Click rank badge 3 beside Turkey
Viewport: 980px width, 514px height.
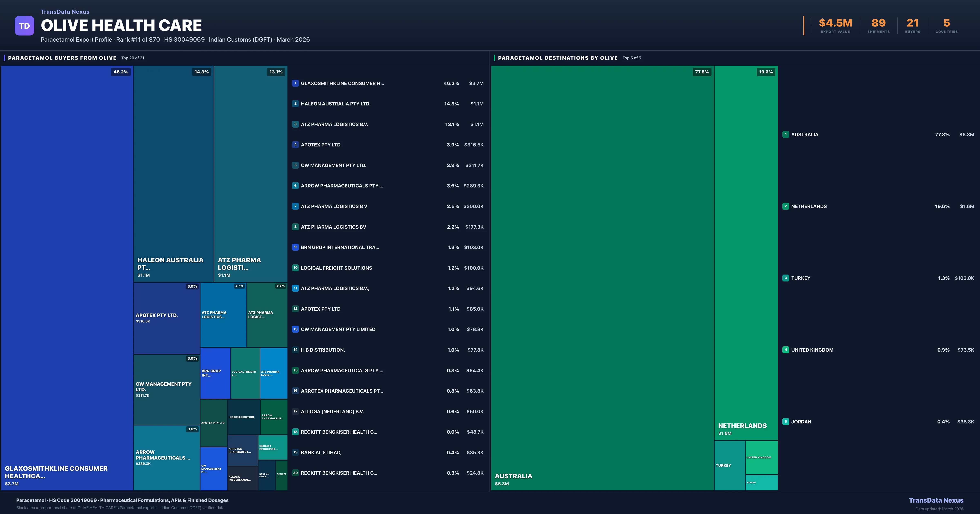[786, 278]
